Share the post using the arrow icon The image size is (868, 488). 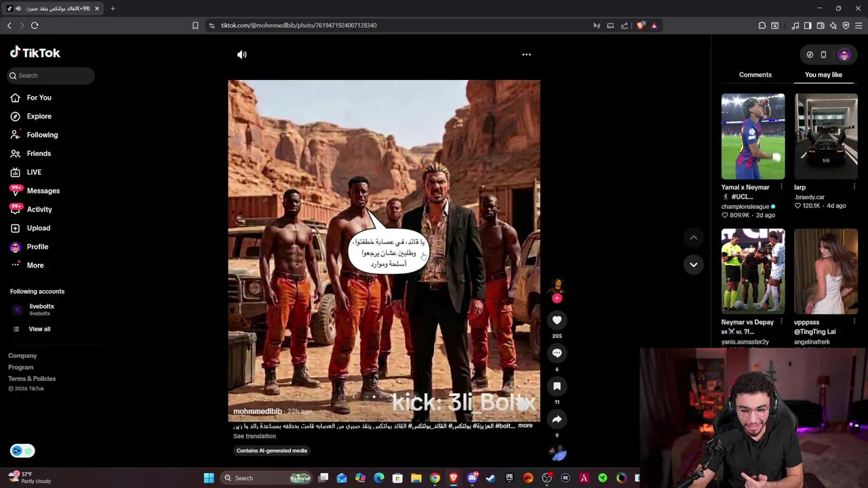557,420
